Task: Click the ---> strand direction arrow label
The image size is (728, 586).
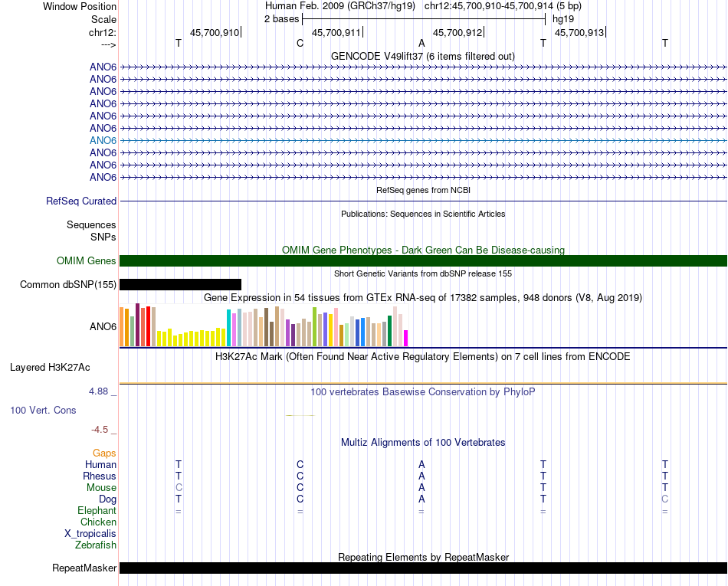Action: pyautogui.click(x=109, y=44)
